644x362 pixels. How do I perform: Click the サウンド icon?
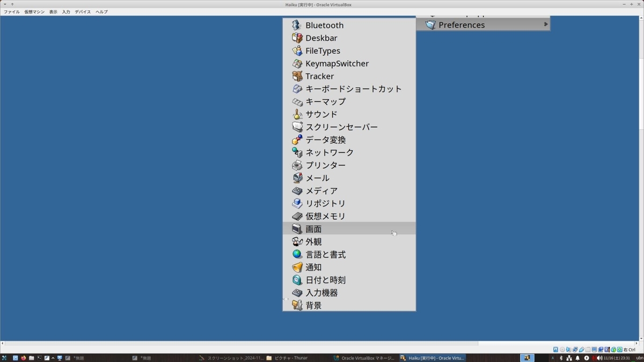297,114
